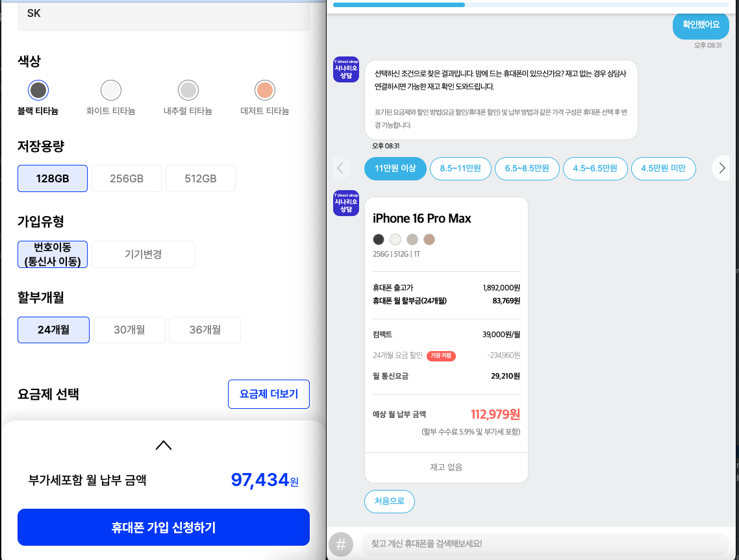Select 기기변경 subscription type
739x560 pixels.
point(144,254)
